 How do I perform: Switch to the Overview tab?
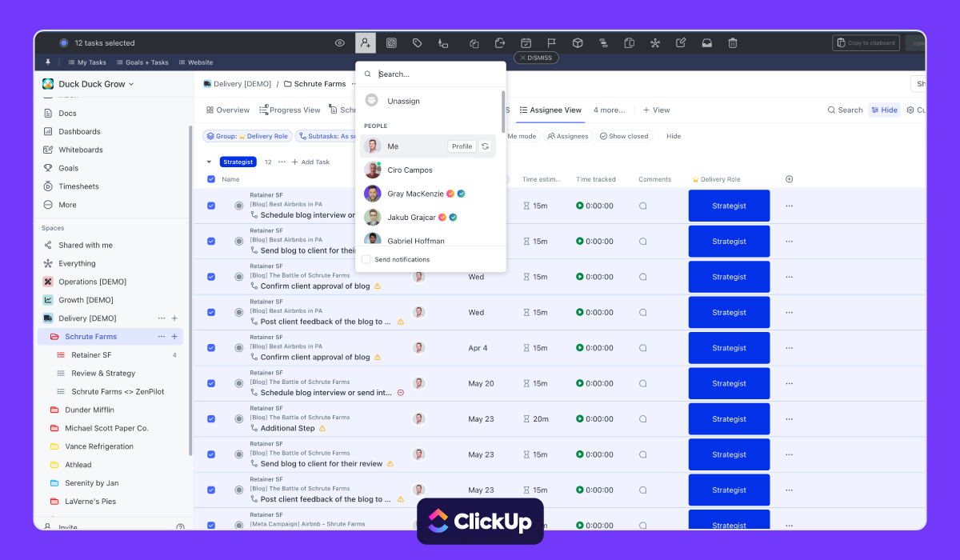tap(227, 110)
